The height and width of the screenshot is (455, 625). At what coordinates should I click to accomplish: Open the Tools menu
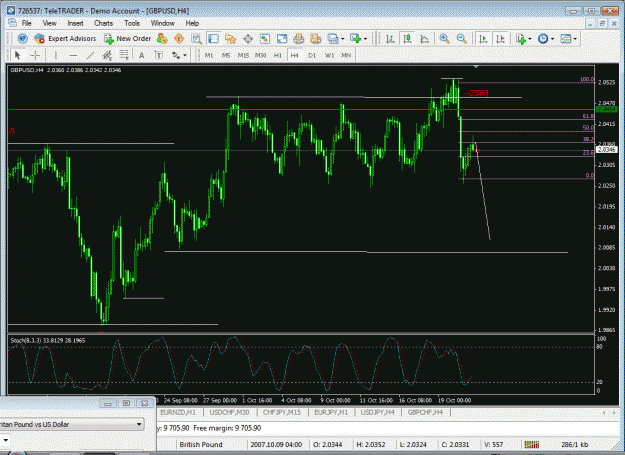click(x=132, y=23)
